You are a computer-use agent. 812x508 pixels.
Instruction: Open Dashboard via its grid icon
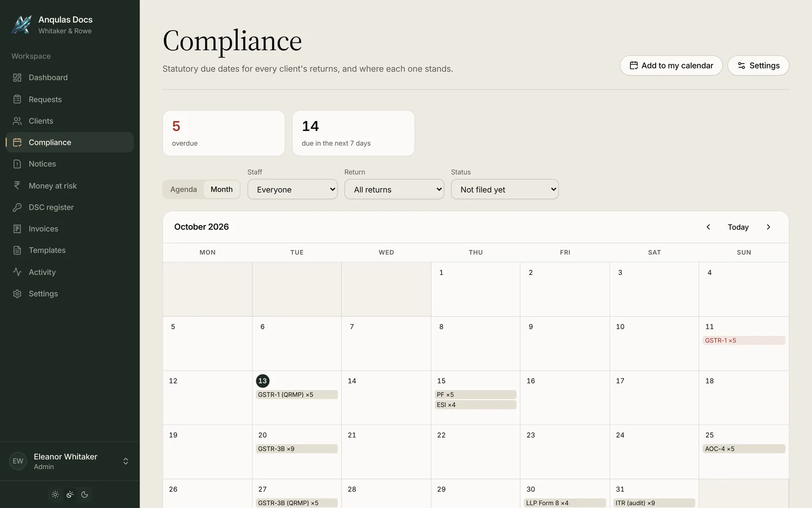17,78
